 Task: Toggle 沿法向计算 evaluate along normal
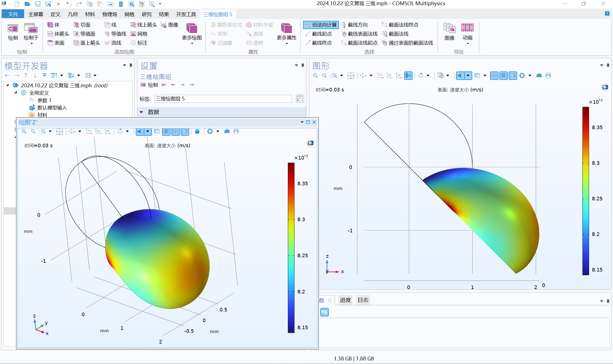[x=321, y=25]
